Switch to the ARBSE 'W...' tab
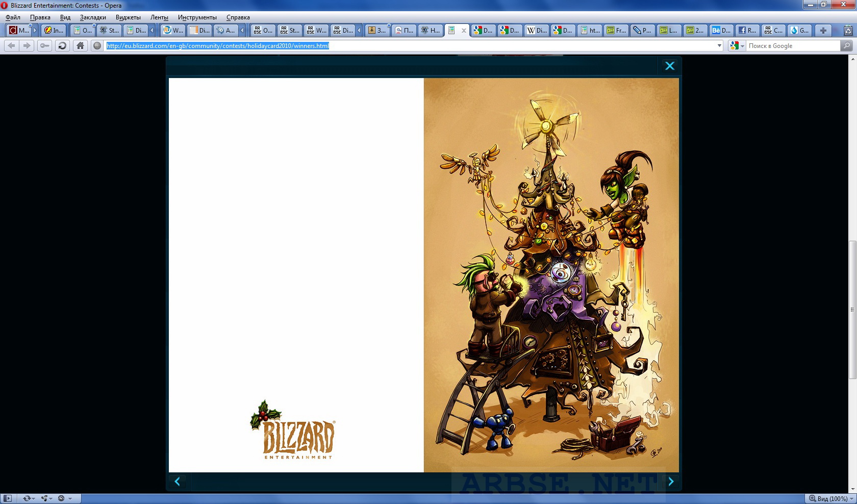857x504 pixels. coord(316,31)
